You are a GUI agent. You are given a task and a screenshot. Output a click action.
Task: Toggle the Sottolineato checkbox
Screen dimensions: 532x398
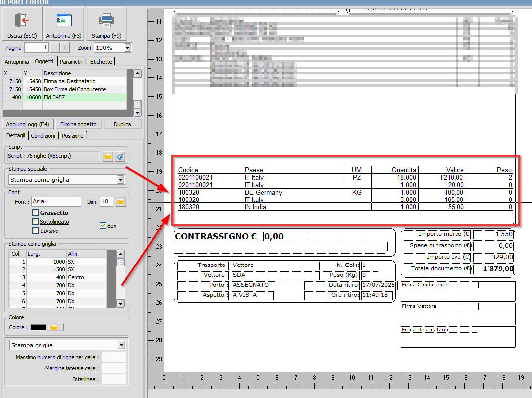(35, 222)
